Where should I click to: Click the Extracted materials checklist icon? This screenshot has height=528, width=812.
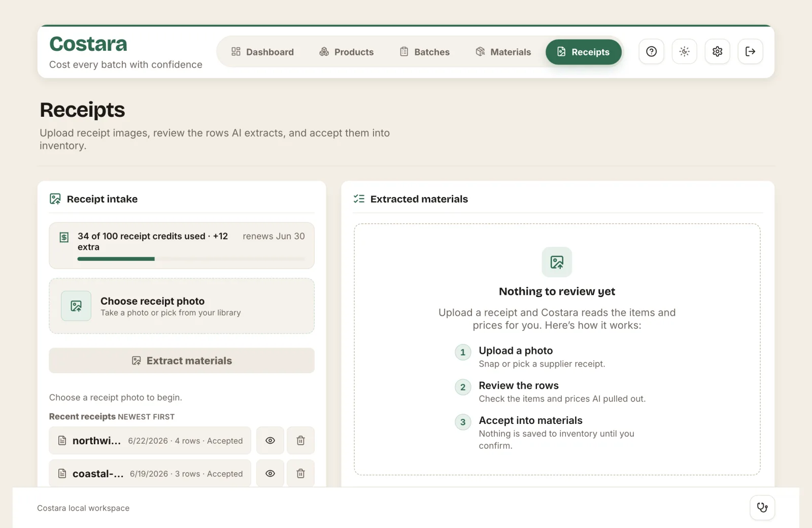[x=359, y=199]
